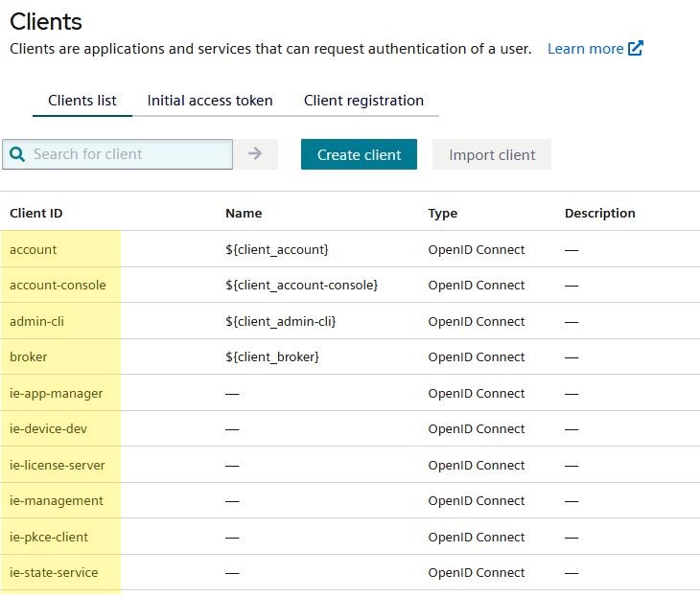Select the ie-state-service client

(x=54, y=572)
